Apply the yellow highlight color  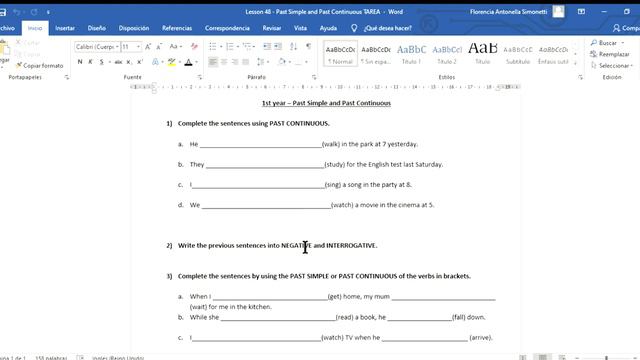click(172, 62)
